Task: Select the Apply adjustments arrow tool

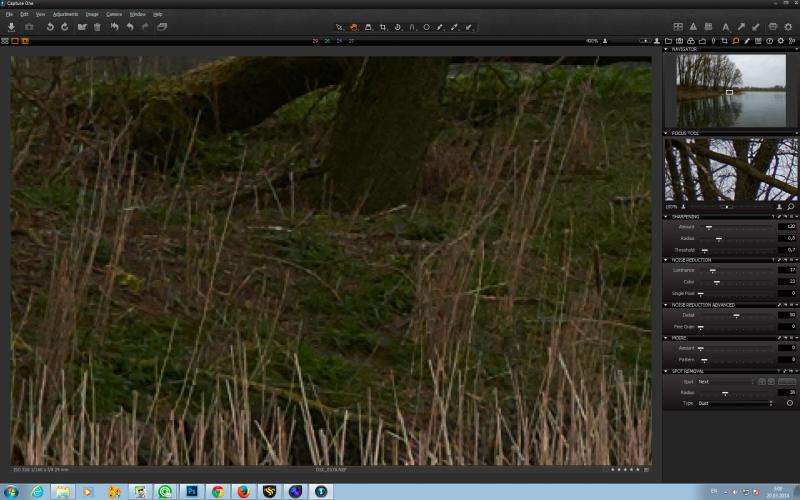Action: [x=468, y=27]
